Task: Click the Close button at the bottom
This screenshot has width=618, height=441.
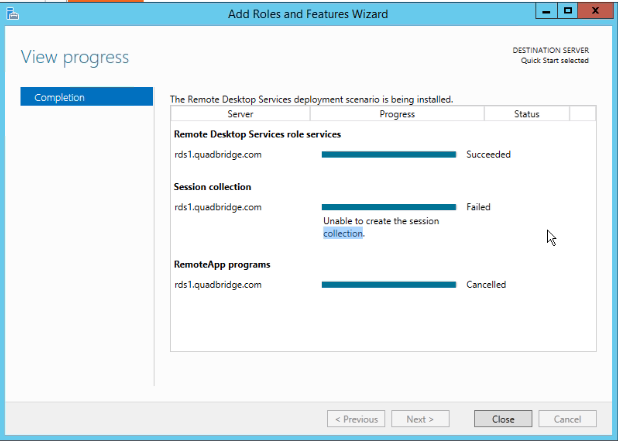Action: point(503,419)
